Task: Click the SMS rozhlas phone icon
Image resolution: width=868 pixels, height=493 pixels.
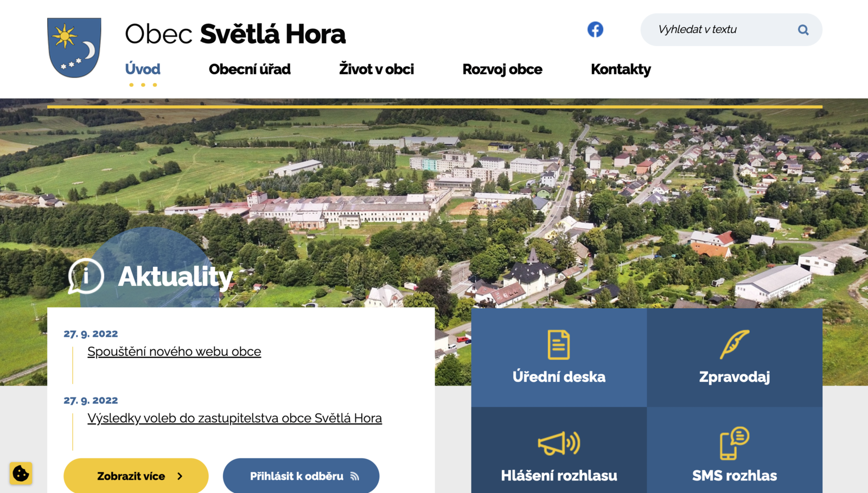Action: [x=734, y=443]
